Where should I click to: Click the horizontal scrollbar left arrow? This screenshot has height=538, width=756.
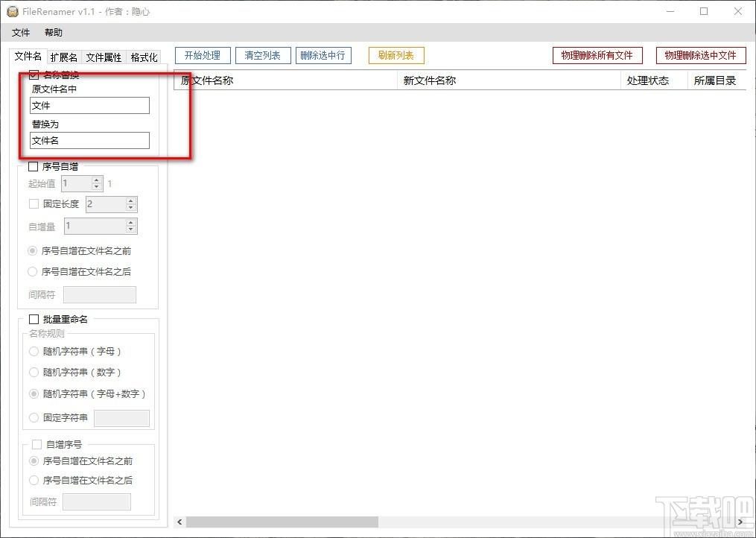coord(180,522)
